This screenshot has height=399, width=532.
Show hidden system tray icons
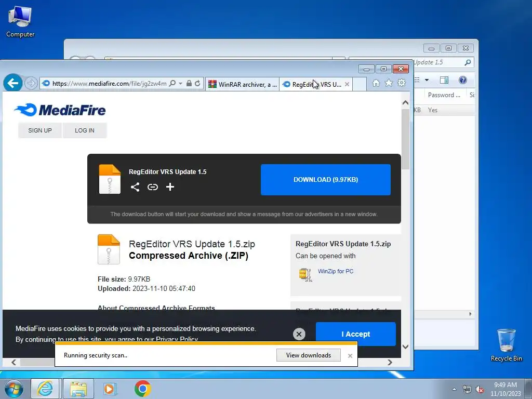coord(454,390)
